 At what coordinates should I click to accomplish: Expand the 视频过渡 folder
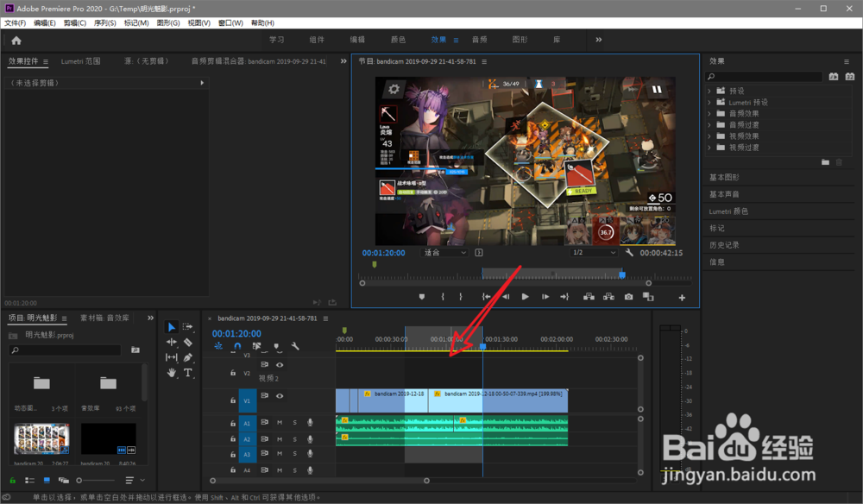click(x=709, y=148)
